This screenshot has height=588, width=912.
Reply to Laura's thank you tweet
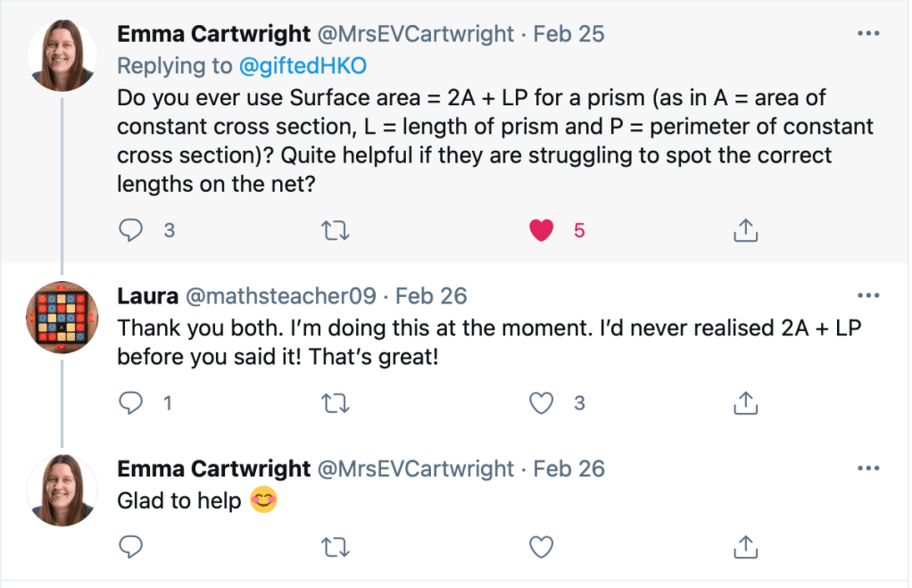(131, 403)
